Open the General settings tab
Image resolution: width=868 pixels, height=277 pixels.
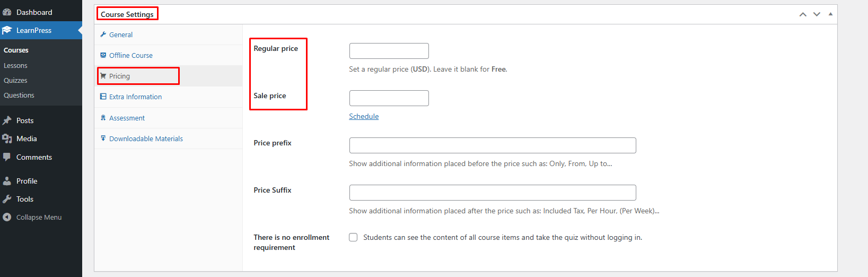(121, 34)
